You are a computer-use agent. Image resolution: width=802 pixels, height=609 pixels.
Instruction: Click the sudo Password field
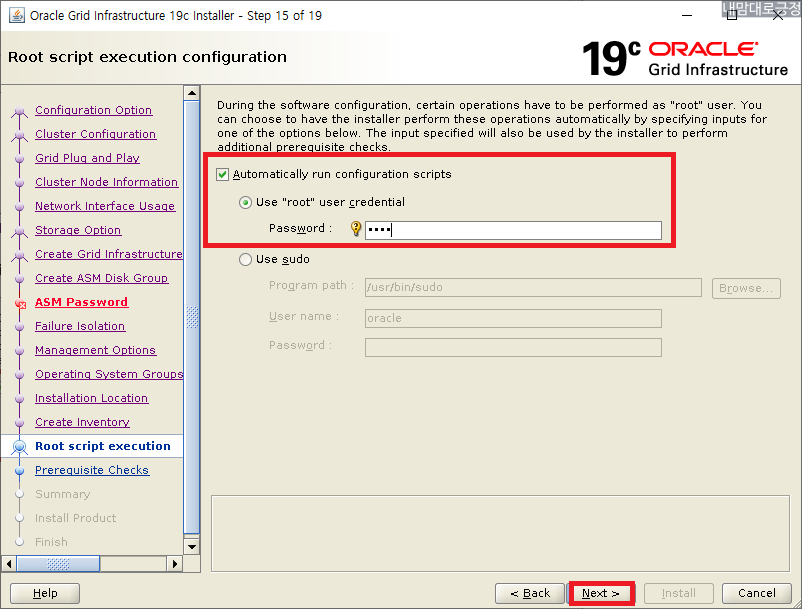pos(513,347)
